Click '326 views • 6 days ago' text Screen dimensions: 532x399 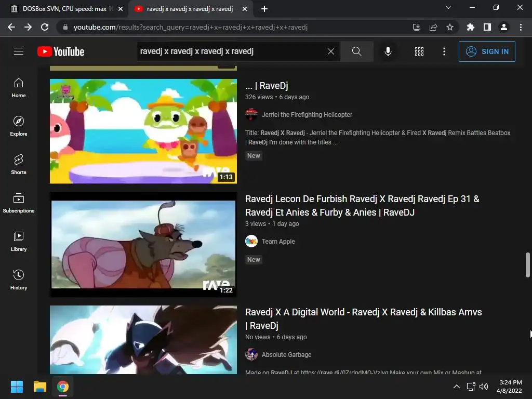click(x=277, y=97)
